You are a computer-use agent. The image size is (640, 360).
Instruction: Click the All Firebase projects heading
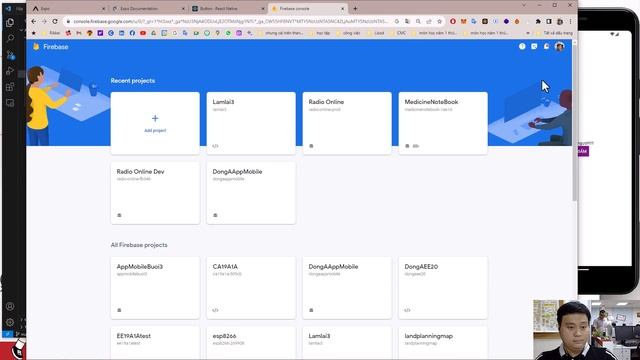[x=139, y=245]
